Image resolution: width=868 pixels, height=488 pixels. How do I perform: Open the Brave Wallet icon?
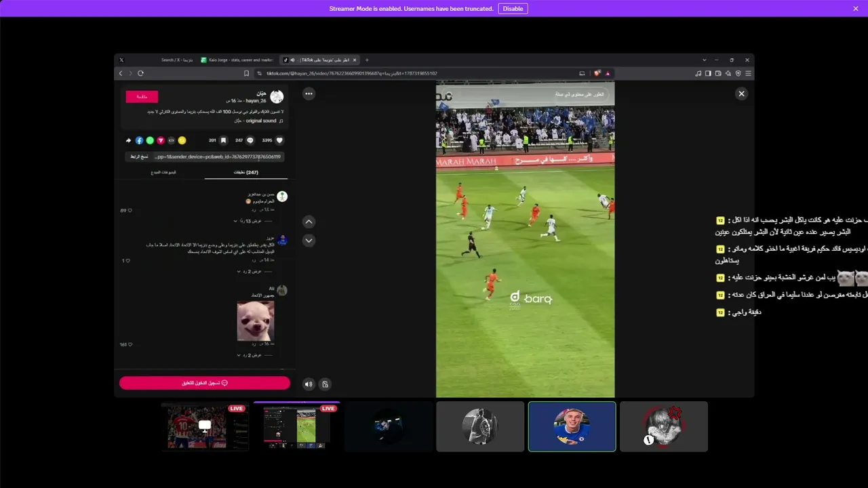718,73
